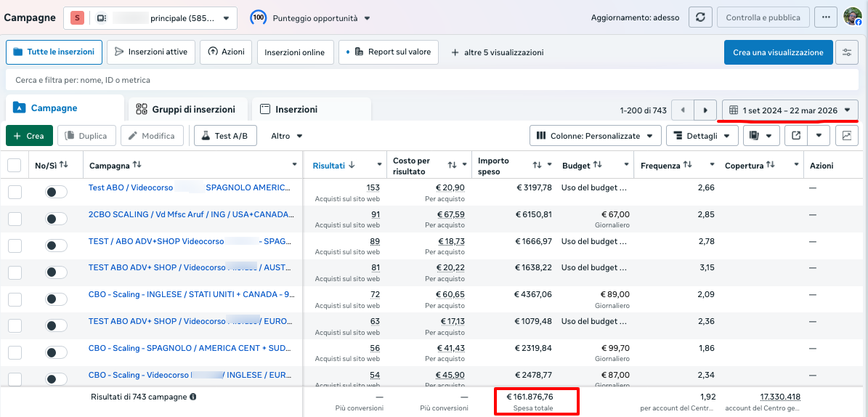This screenshot has height=417, width=868.
Task: Click Crea una visualizzazione button
Action: [778, 52]
